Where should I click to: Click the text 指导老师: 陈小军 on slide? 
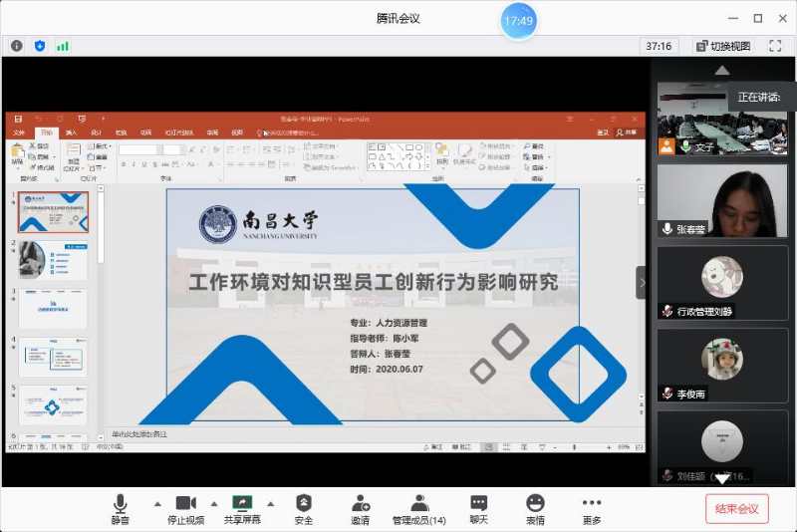coord(385,339)
